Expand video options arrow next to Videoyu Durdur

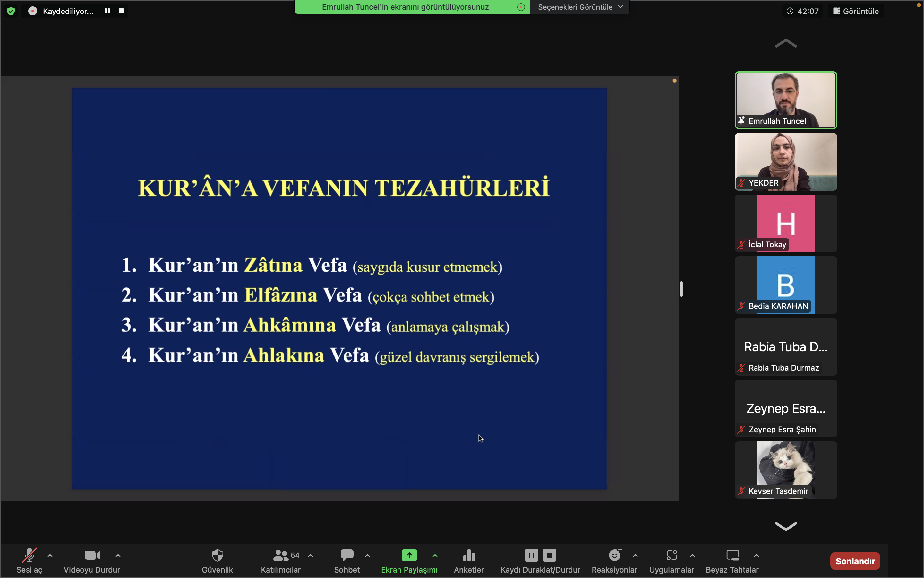118,556
